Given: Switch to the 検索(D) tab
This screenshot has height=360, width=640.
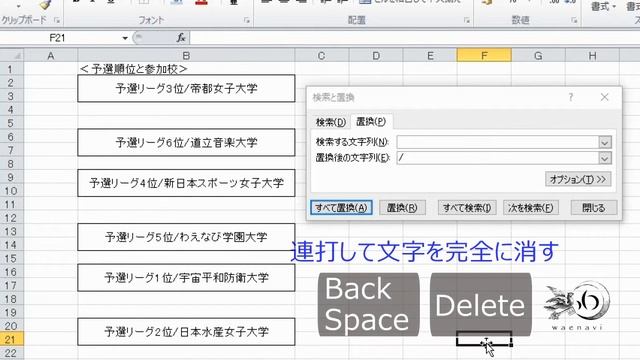Looking at the screenshot, I should pyautogui.click(x=331, y=122).
